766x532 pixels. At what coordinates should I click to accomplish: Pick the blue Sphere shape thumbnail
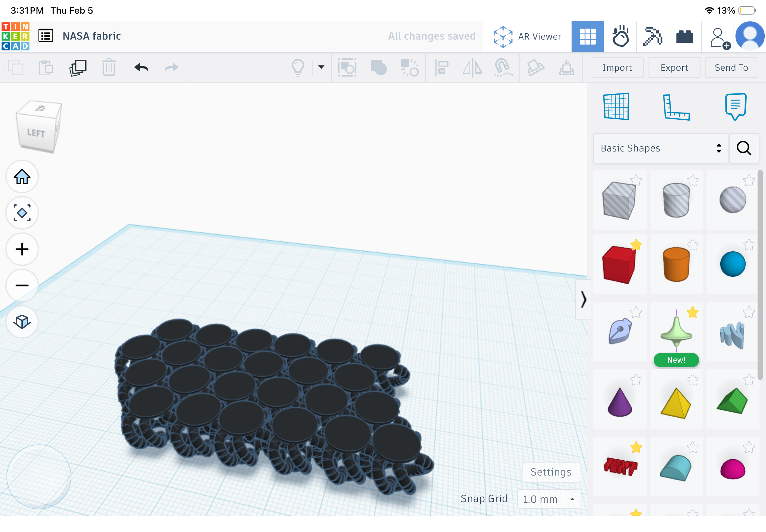click(x=732, y=264)
